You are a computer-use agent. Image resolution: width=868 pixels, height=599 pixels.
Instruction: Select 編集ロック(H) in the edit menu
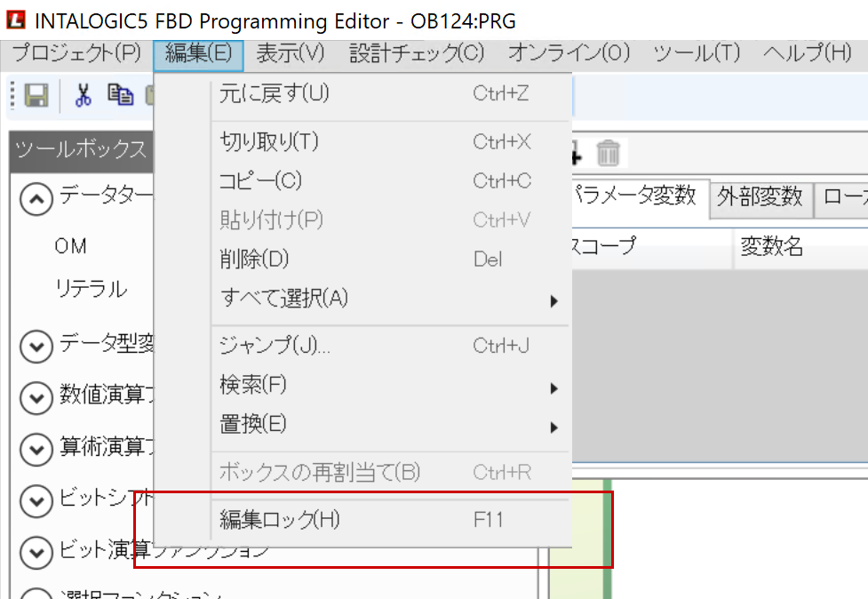[x=280, y=520]
